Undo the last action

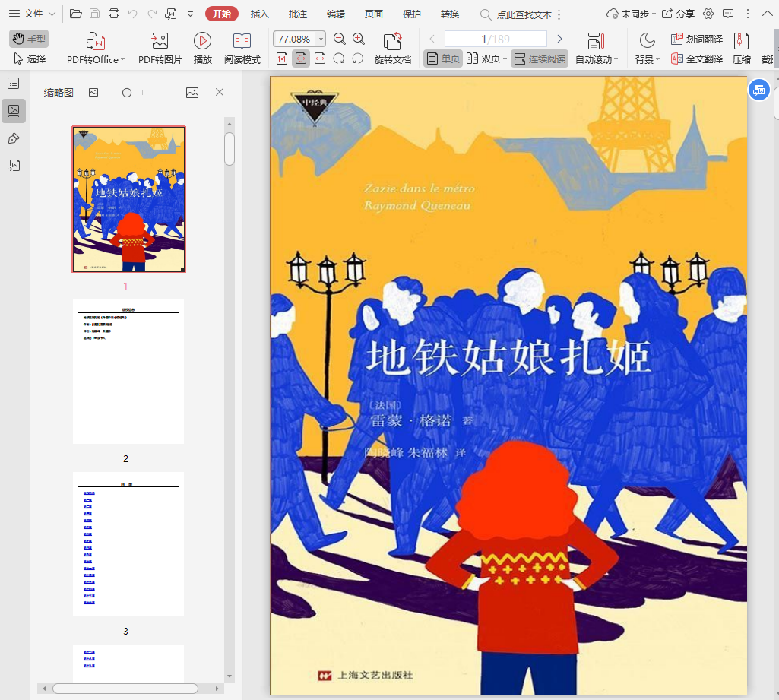133,14
